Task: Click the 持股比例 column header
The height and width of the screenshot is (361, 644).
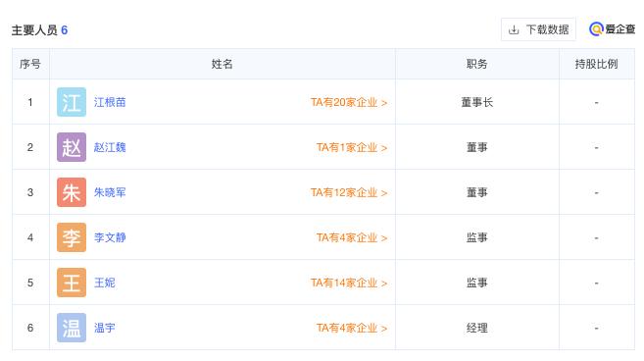Action: 596,64
